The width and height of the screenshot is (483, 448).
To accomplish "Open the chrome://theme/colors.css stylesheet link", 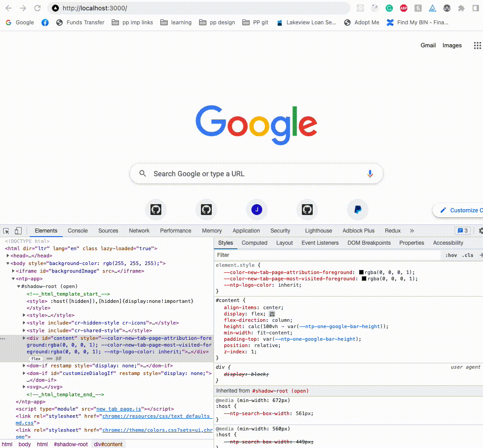I will click(157, 430).
